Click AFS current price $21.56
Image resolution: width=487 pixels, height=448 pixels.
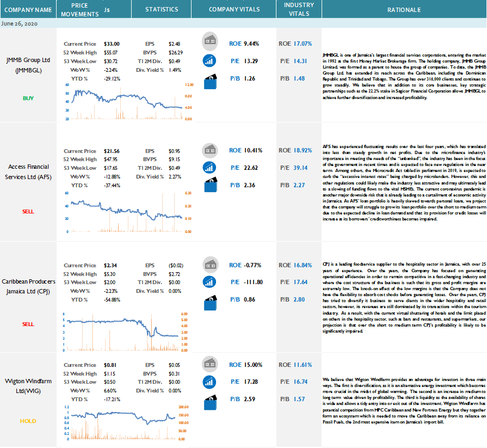click(112, 151)
